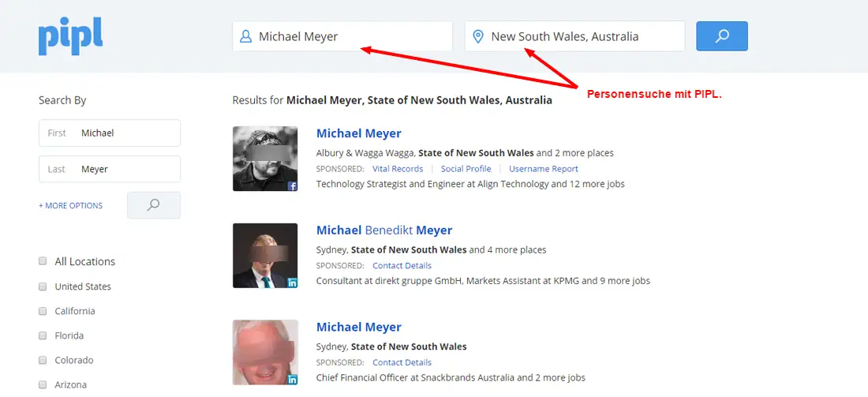Click the location pin icon
Image resolution: width=868 pixels, height=397 pixels.
[477, 36]
